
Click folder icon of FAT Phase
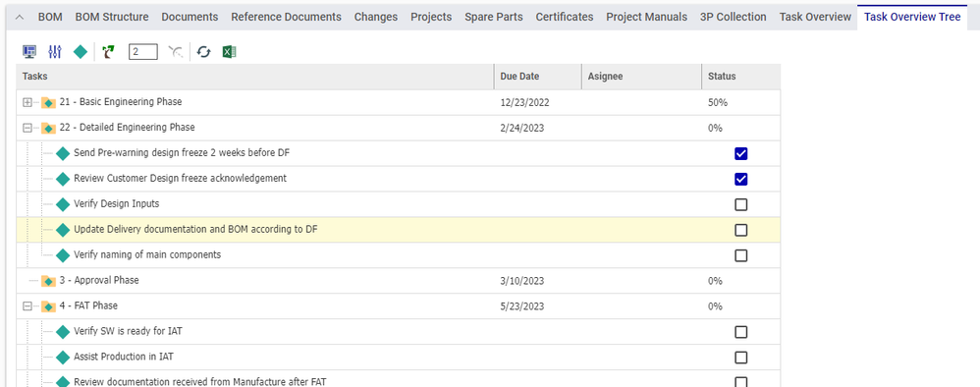49,307
